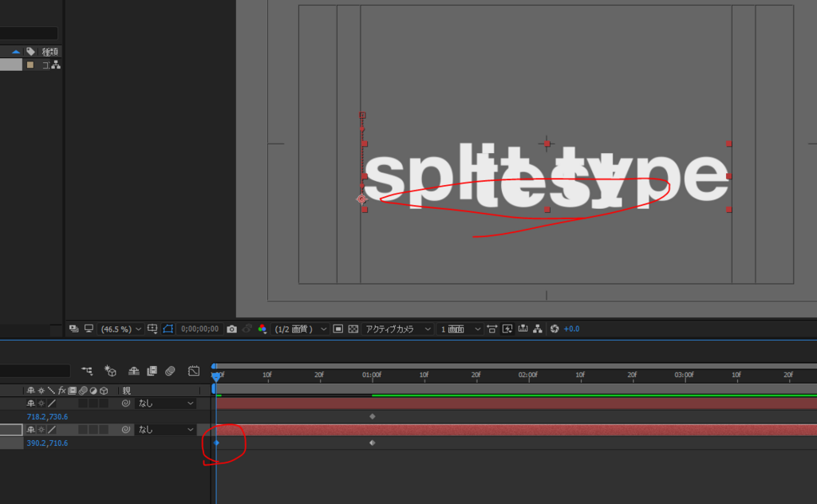The width and height of the screenshot is (817, 504).
Task: Click the blue sort arrow in project panel header
Action: click(16, 52)
